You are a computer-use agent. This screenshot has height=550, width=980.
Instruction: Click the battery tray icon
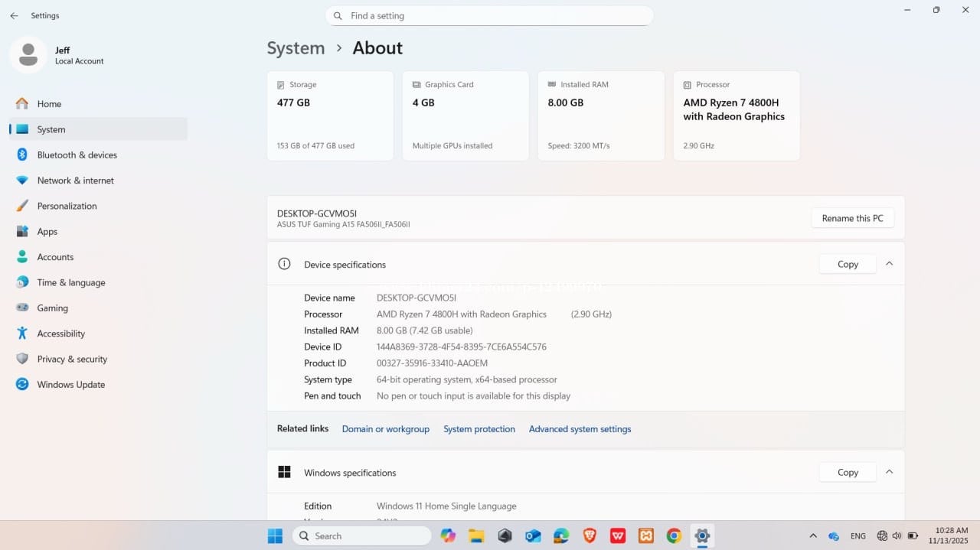point(912,536)
